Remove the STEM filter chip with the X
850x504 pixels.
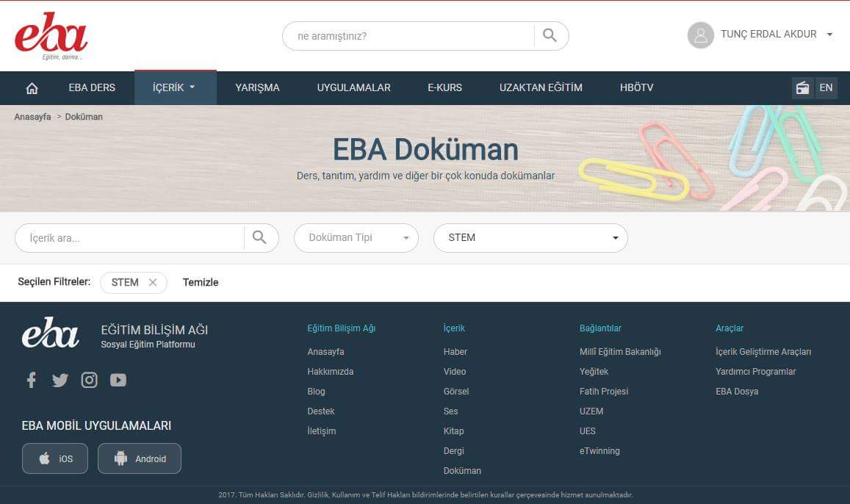point(153,282)
